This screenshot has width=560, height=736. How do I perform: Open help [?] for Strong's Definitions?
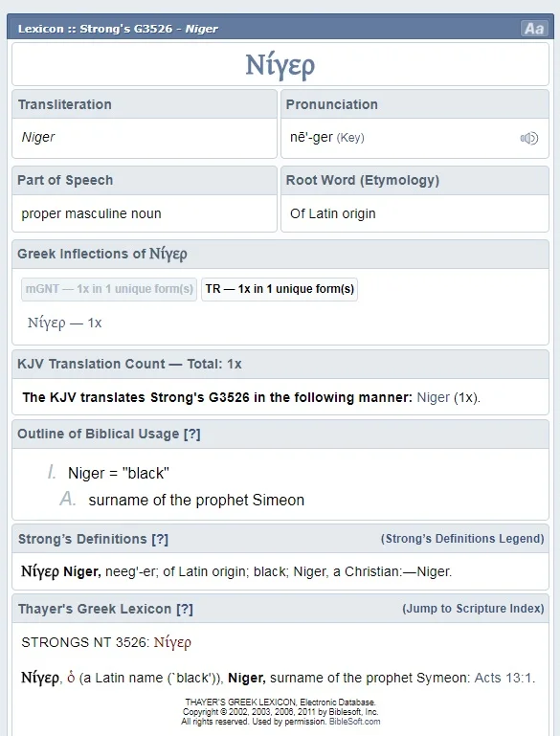[160, 539]
